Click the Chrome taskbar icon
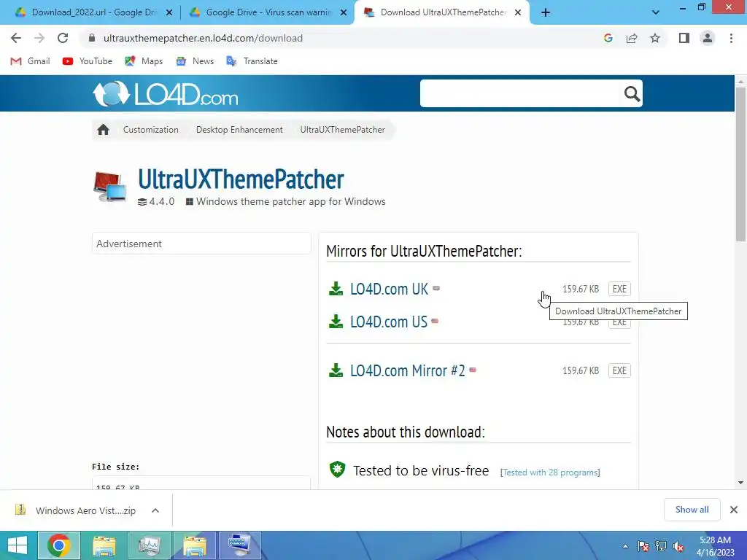The width and height of the screenshot is (747, 560). click(59, 545)
